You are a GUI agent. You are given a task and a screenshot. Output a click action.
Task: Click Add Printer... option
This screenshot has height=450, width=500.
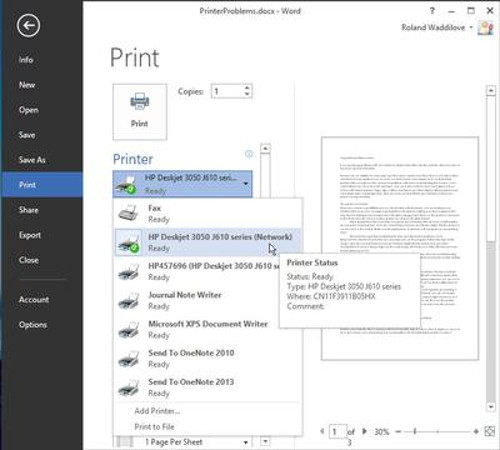point(157,411)
